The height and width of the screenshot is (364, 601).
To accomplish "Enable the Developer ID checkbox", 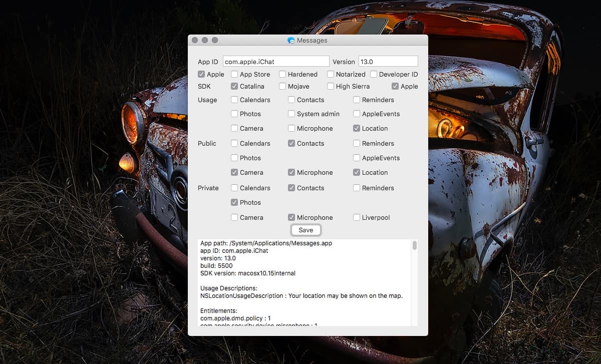I will tap(374, 74).
